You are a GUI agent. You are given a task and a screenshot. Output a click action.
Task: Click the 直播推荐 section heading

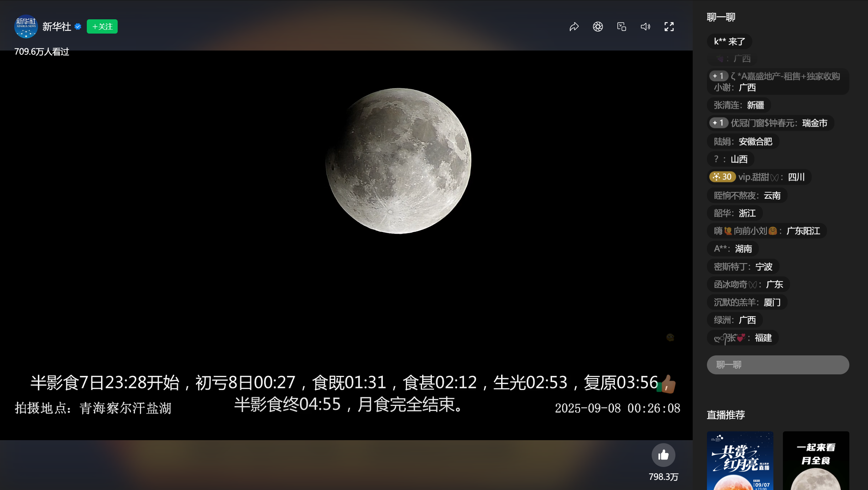[x=726, y=415]
